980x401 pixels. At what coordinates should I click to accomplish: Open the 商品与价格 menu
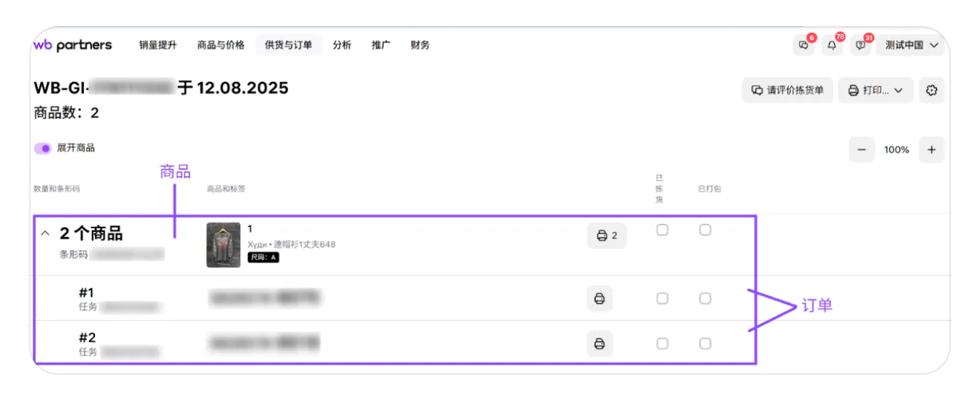point(221,45)
